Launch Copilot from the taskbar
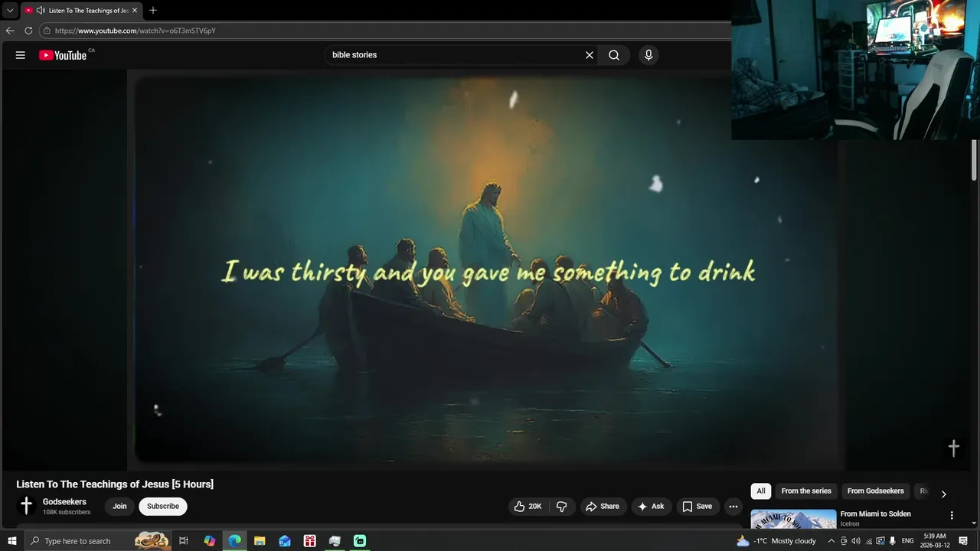The width and height of the screenshot is (980, 551). 210,541
